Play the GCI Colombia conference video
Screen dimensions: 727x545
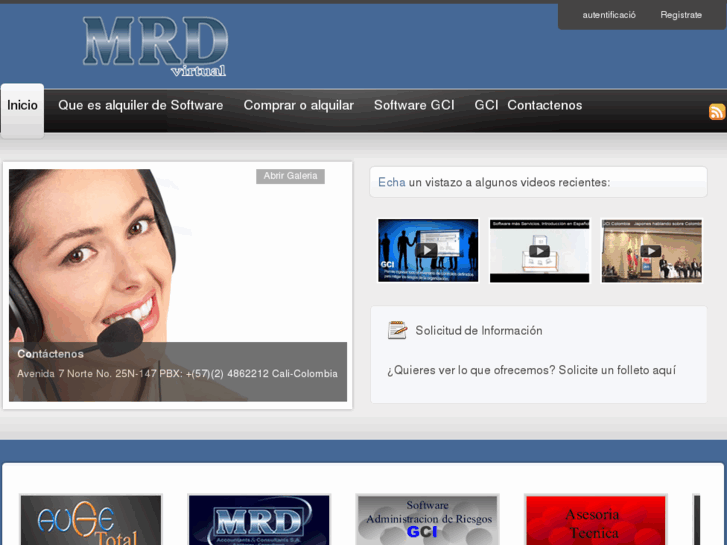651,250
